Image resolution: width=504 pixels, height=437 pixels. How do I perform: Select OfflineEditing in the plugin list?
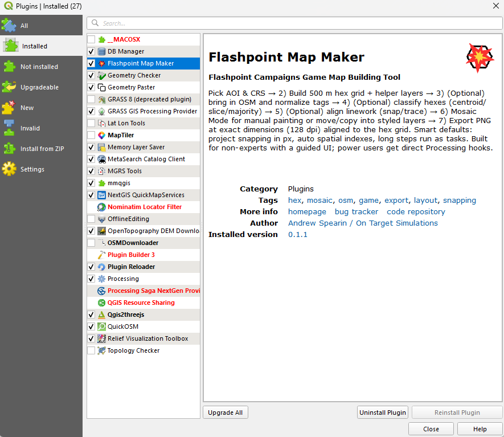tap(144, 219)
